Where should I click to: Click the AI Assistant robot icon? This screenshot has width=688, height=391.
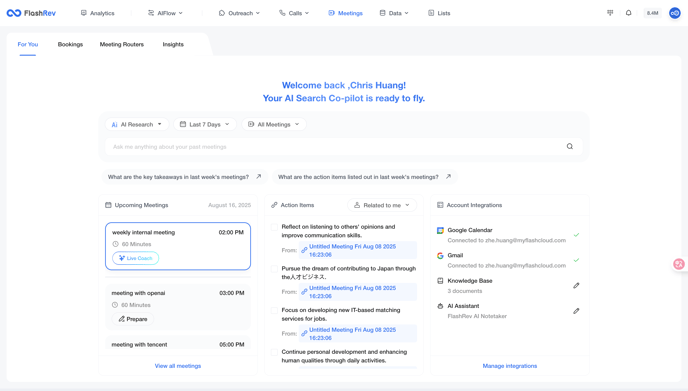pyautogui.click(x=440, y=306)
